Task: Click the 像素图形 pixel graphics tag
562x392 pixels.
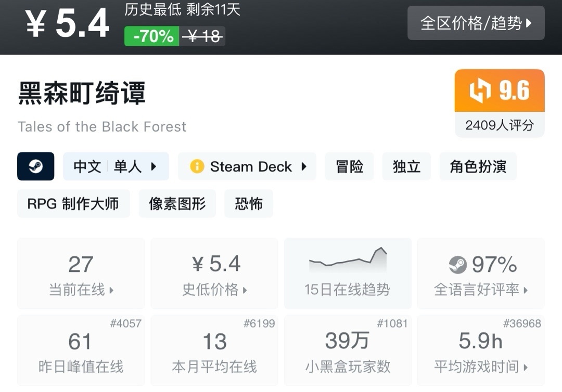Action: coord(177,203)
